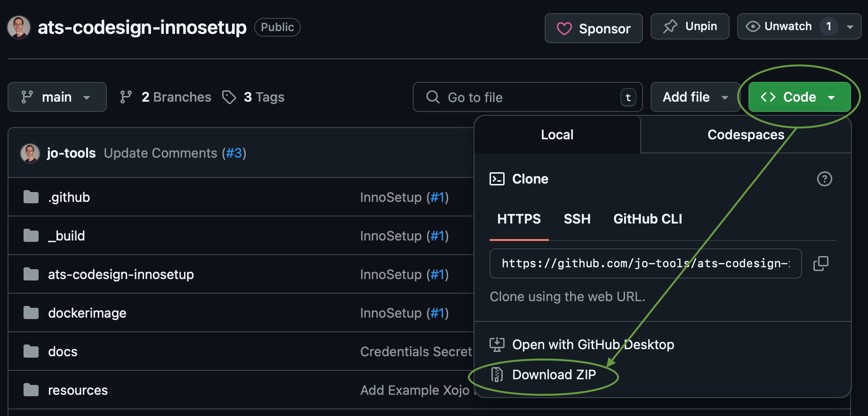Open Credentials Secret commit for docs row
Viewport: 868px width, 416px height.
[x=416, y=352]
